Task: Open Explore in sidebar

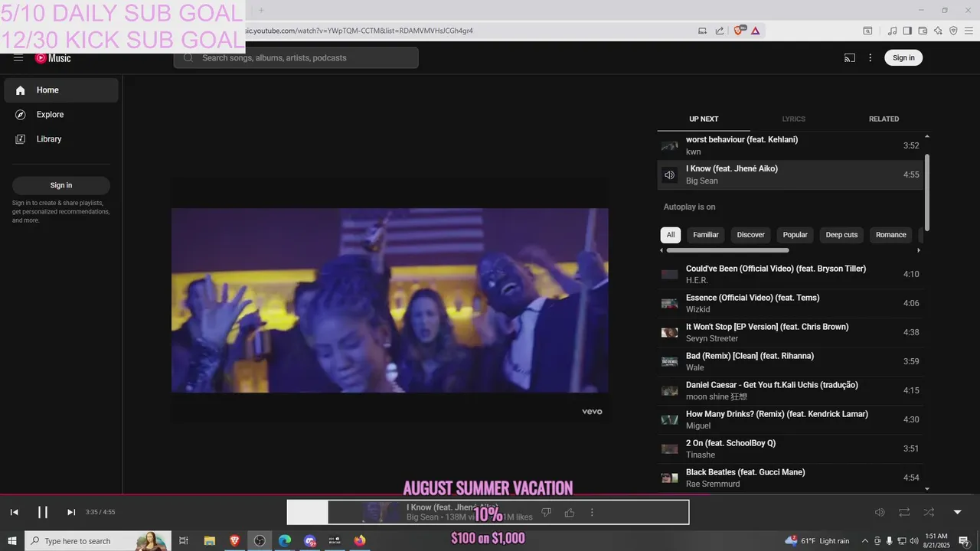Action: (x=61, y=115)
